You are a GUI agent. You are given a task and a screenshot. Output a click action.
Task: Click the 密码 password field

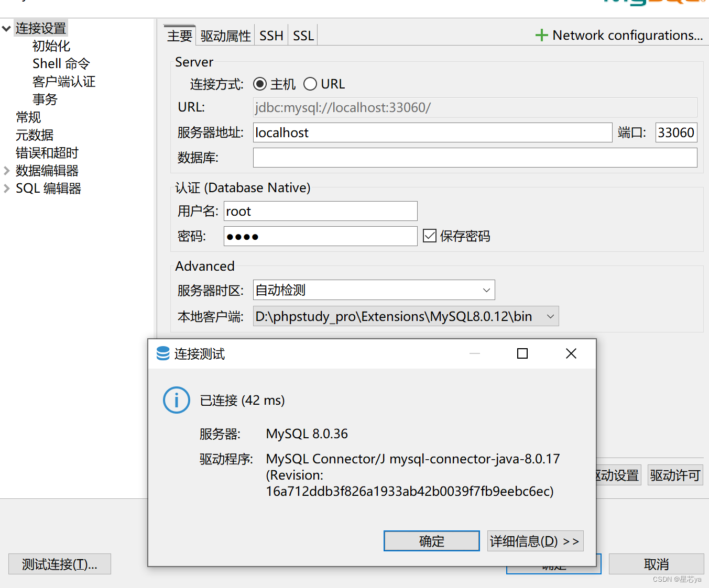click(x=320, y=236)
